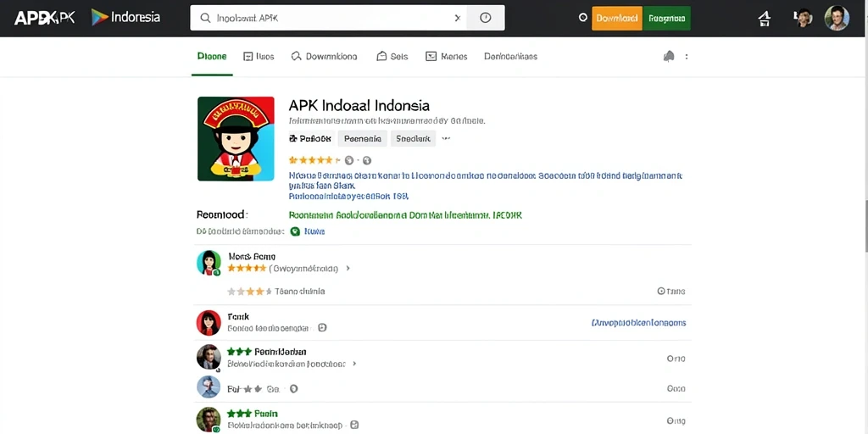868x434 pixels.
Task: Click the first gray circle icon after stars
Action: (x=348, y=160)
